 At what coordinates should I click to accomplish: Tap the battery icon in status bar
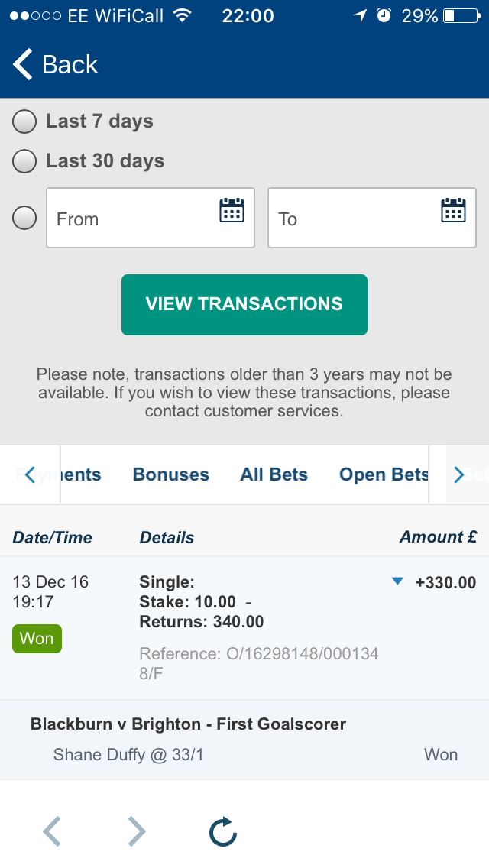461,15
